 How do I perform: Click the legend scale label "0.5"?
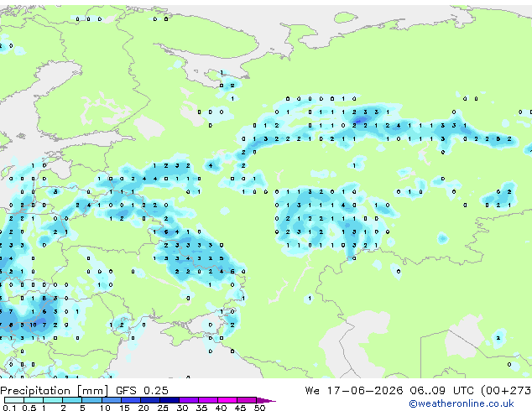tap(29, 408)
